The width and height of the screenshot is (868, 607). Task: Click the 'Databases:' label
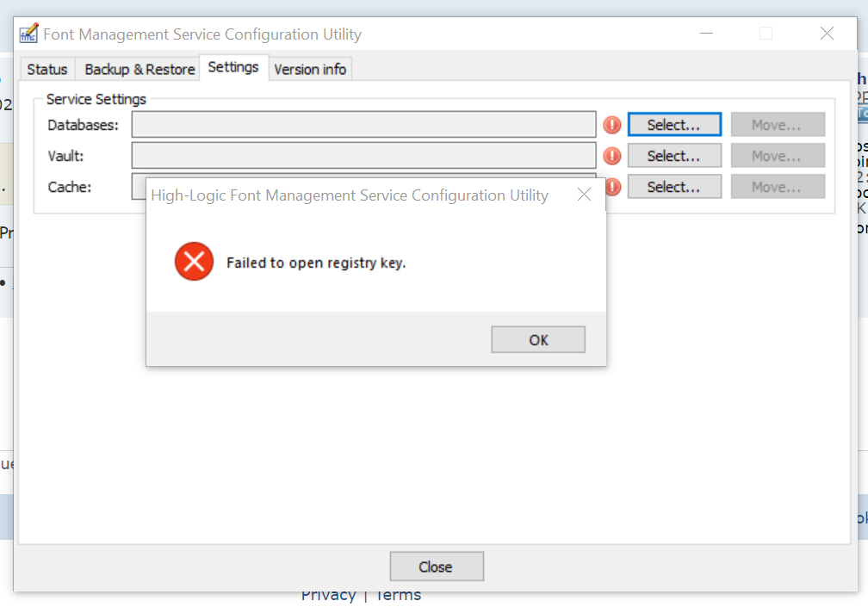[83, 125]
